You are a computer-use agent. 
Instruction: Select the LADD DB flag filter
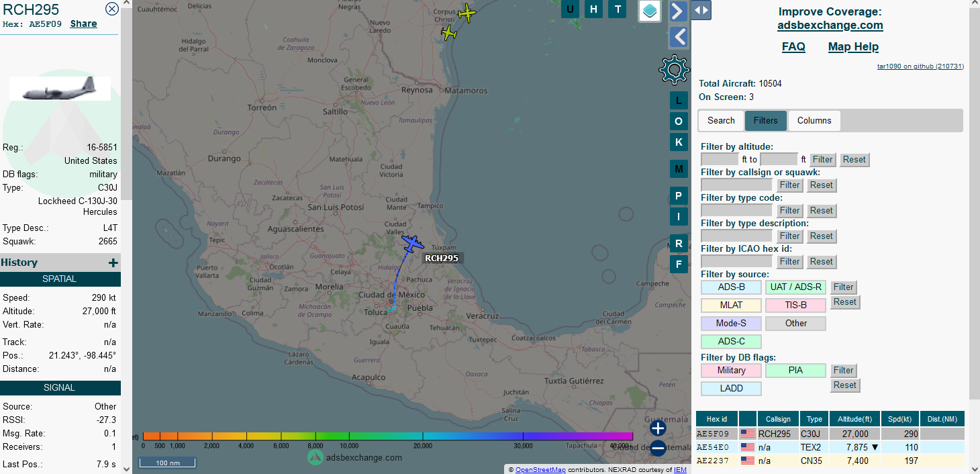[x=731, y=389]
